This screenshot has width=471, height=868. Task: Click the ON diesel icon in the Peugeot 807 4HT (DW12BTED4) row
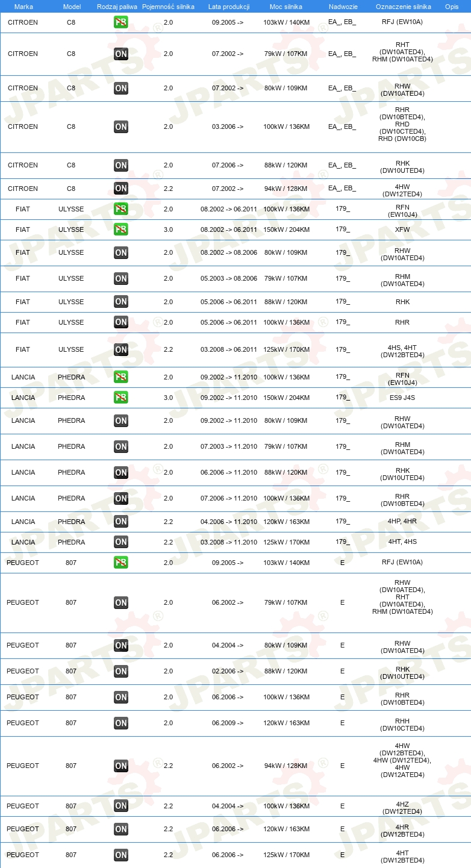(x=121, y=855)
